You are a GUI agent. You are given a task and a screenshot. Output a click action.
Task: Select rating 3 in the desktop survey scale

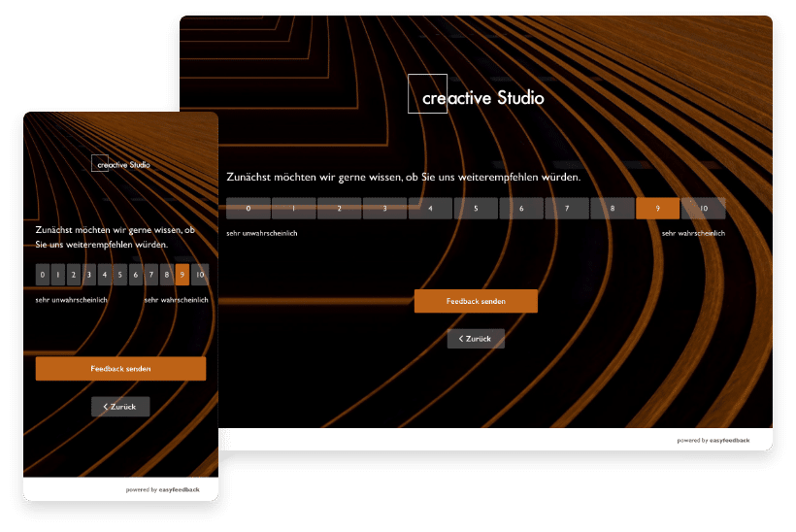pyautogui.click(x=384, y=208)
